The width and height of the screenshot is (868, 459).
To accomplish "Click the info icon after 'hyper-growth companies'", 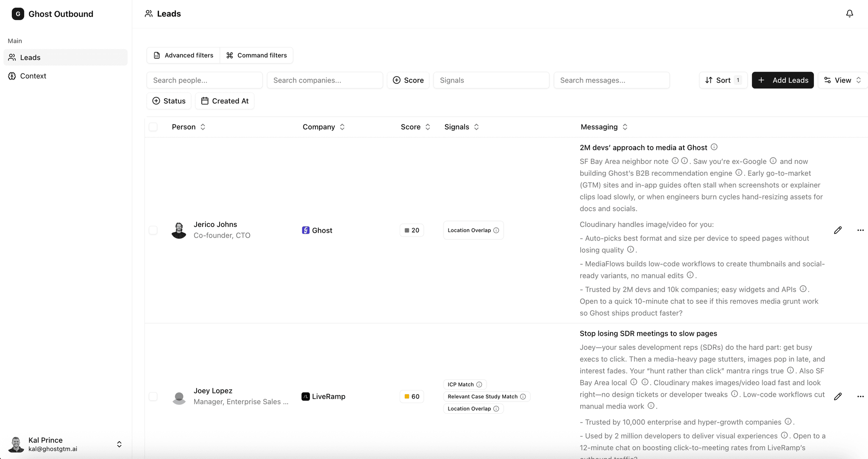I will pyautogui.click(x=788, y=421).
